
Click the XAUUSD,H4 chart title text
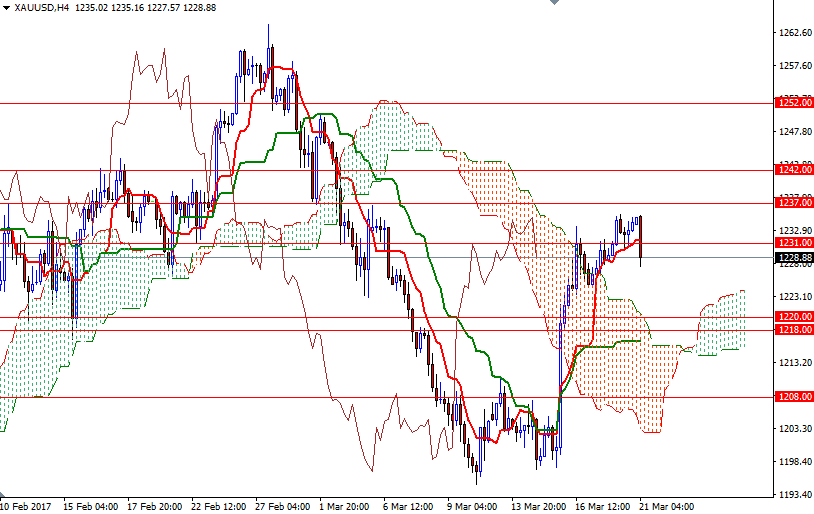(x=42, y=8)
